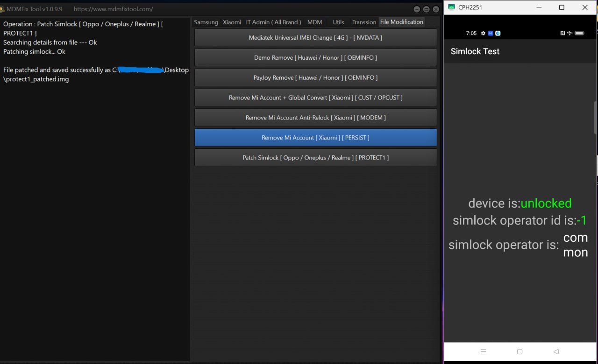Tap the back triangle navigation icon

coord(556,351)
